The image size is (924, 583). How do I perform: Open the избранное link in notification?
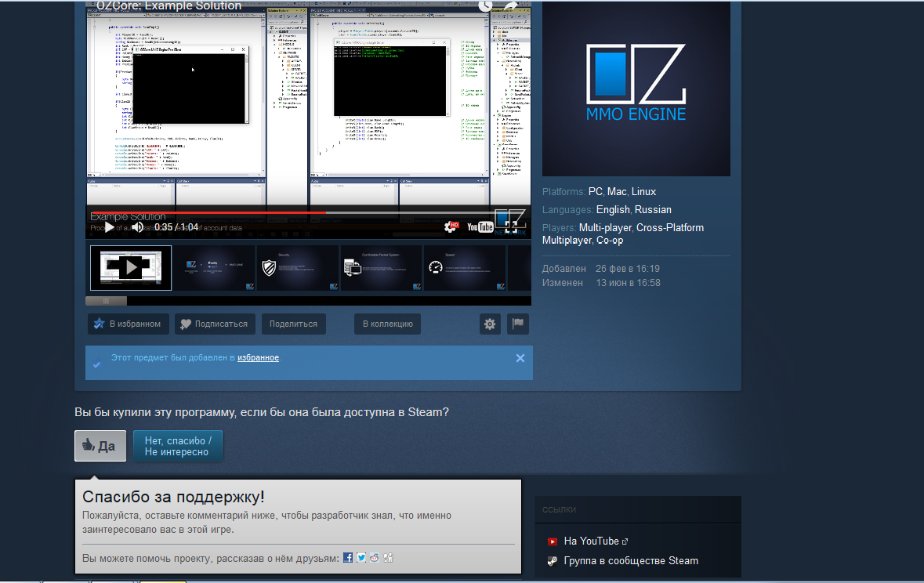tap(258, 357)
